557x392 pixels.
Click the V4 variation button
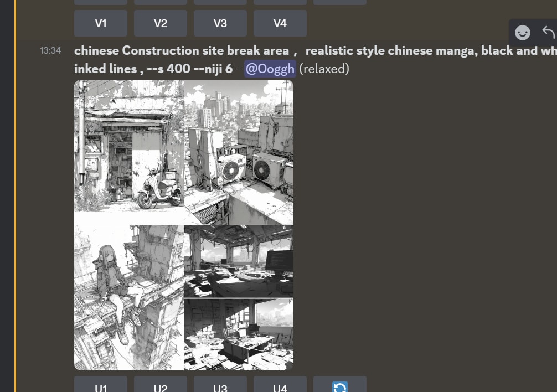tap(280, 23)
